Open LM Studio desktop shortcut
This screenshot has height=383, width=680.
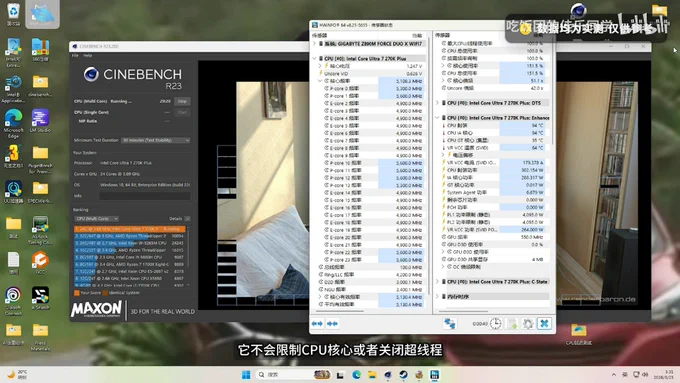[x=40, y=121]
